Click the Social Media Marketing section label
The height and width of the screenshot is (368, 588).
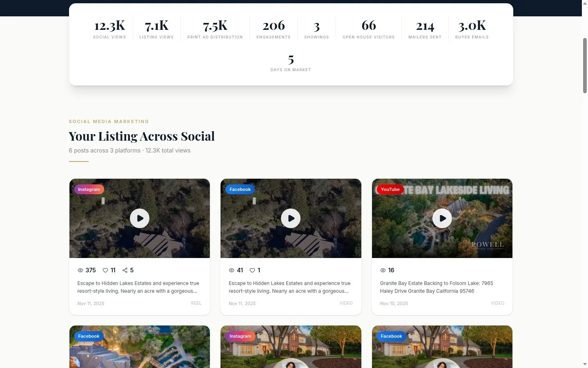[x=109, y=121]
